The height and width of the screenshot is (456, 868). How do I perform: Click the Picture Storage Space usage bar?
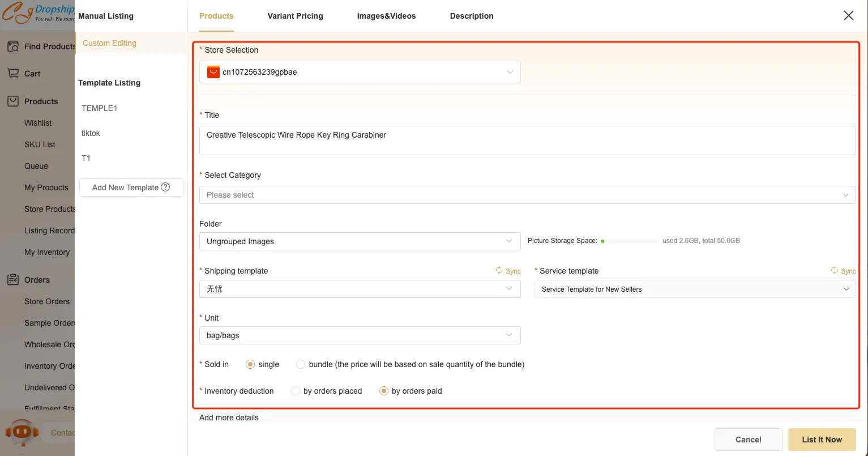[630, 241]
